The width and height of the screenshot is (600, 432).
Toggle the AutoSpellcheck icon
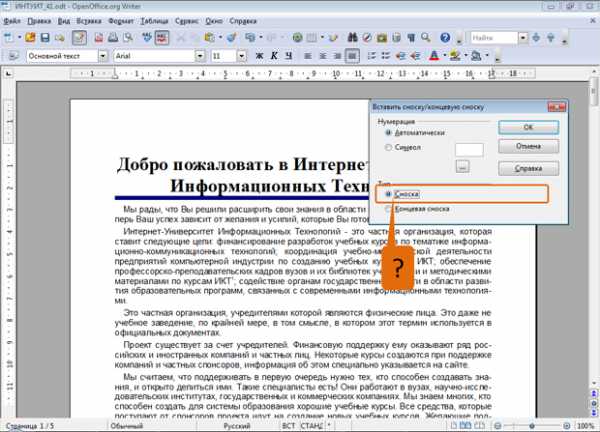pos(162,37)
